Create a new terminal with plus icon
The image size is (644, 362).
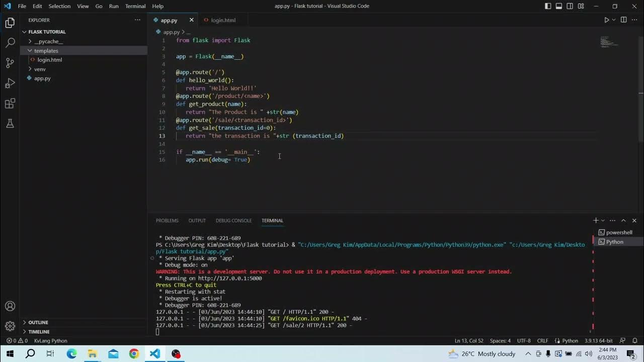point(596,220)
